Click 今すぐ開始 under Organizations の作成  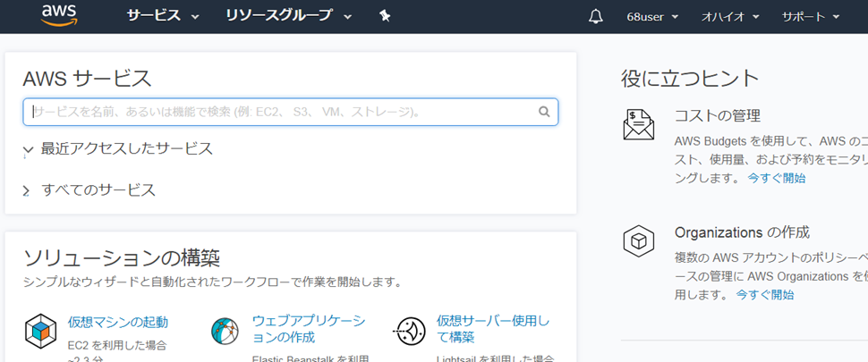764,294
